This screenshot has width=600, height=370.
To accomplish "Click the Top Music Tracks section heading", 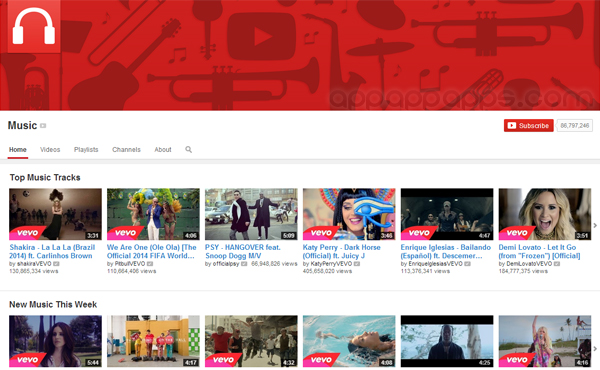I will pyautogui.click(x=45, y=178).
